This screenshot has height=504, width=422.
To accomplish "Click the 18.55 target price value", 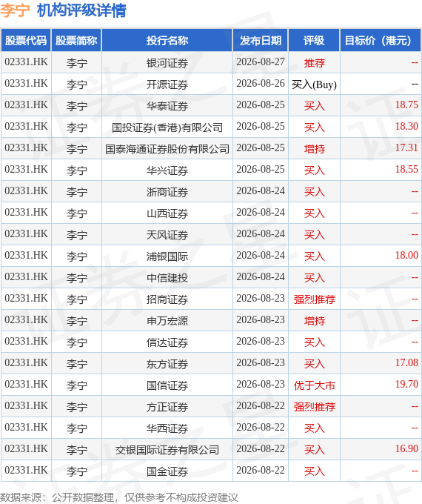I will point(406,170).
